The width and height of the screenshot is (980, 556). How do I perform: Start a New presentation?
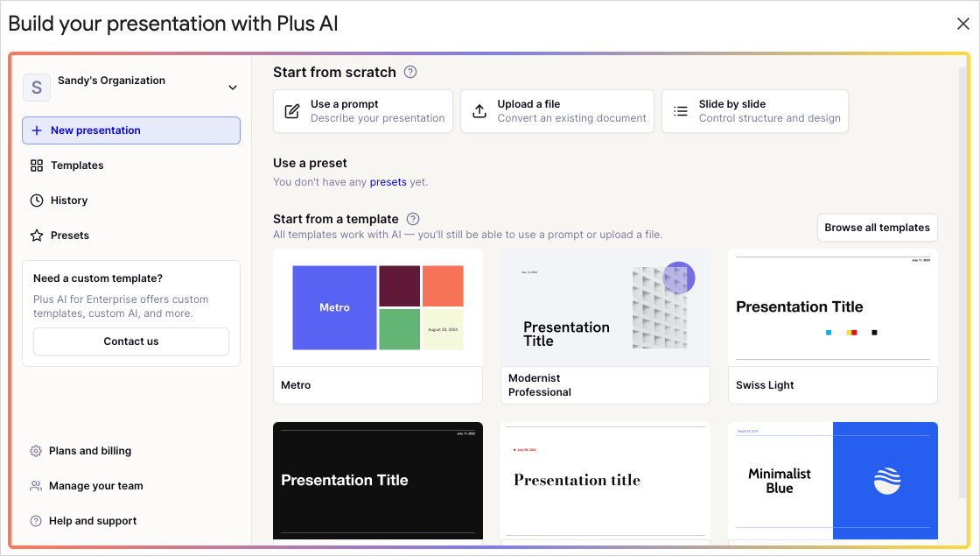click(131, 130)
